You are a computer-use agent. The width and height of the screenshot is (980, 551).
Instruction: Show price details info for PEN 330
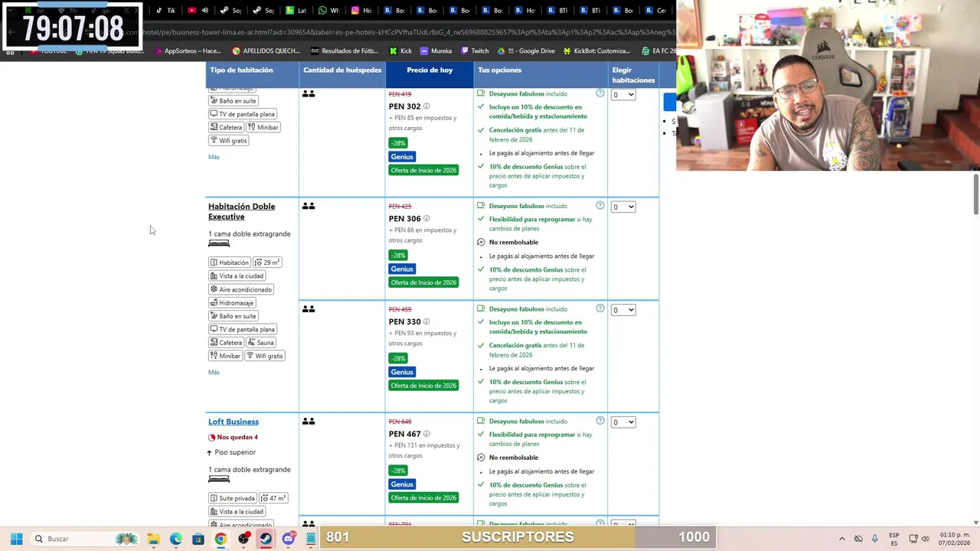coord(426,321)
